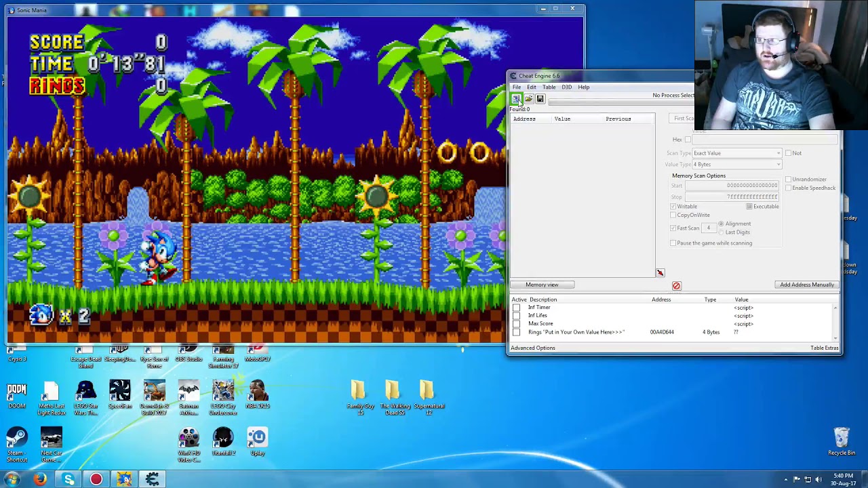Click the Cheat Engine taskbar icon
The width and height of the screenshot is (868, 488).
point(153,480)
